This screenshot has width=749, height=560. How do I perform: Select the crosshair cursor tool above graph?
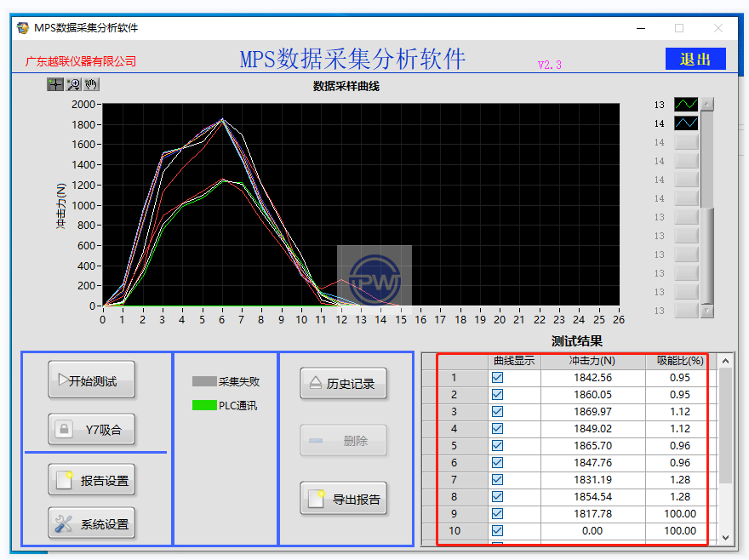tap(55, 84)
